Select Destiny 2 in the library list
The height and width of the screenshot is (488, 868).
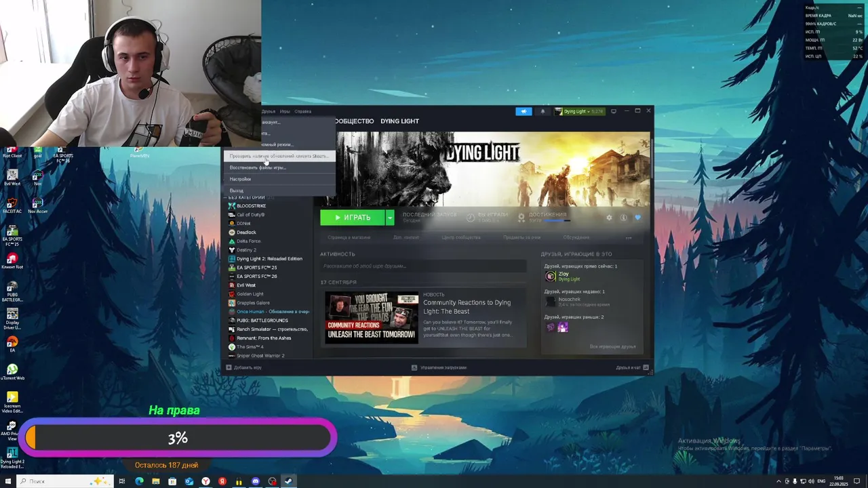[x=246, y=250]
